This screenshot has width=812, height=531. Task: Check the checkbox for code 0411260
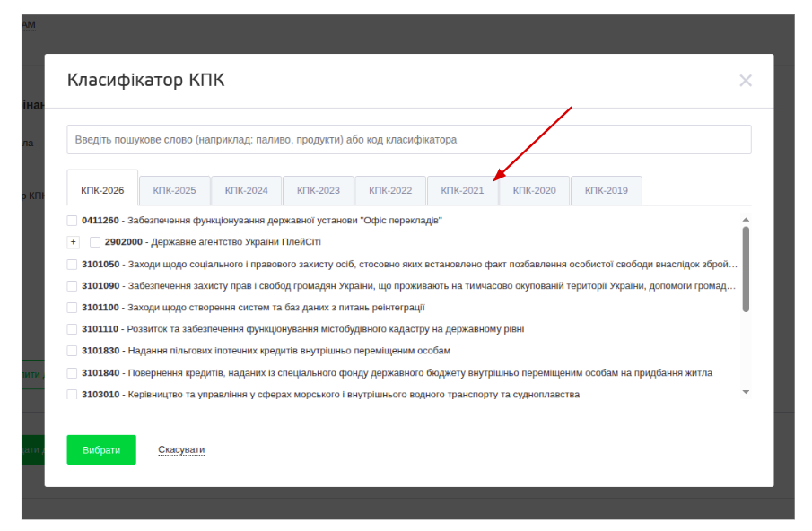click(x=72, y=219)
